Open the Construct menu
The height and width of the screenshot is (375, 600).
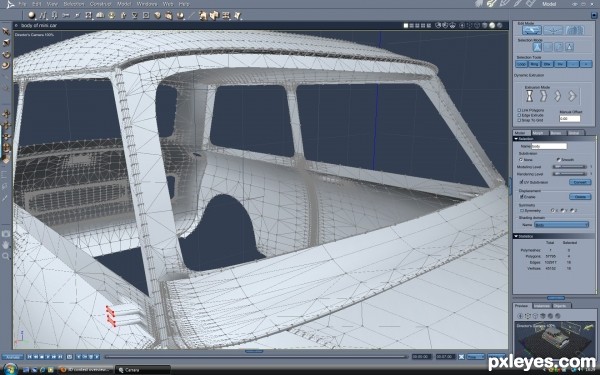(x=100, y=4)
